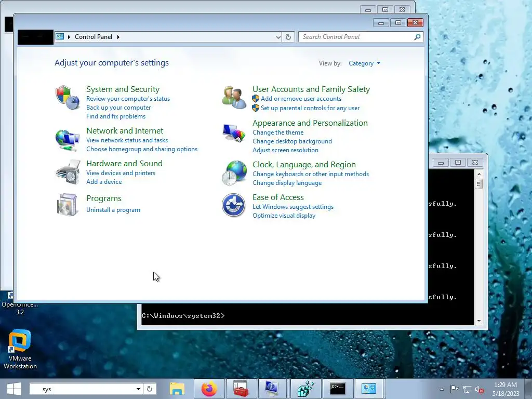Click Optimize visual display
Image resolution: width=532 pixels, height=399 pixels.
click(284, 216)
